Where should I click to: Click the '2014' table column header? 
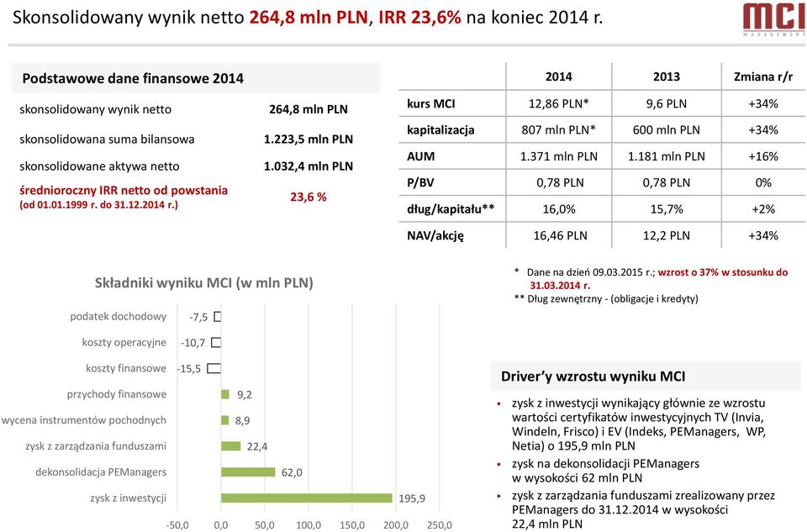[558, 76]
